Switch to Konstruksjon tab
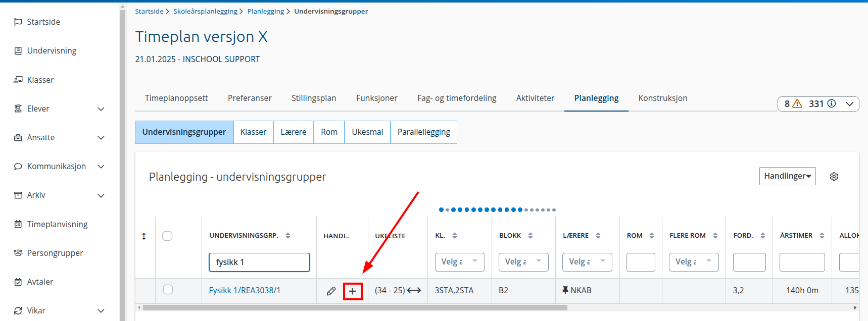The width and height of the screenshot is (868, 321). tap(663, 98)
